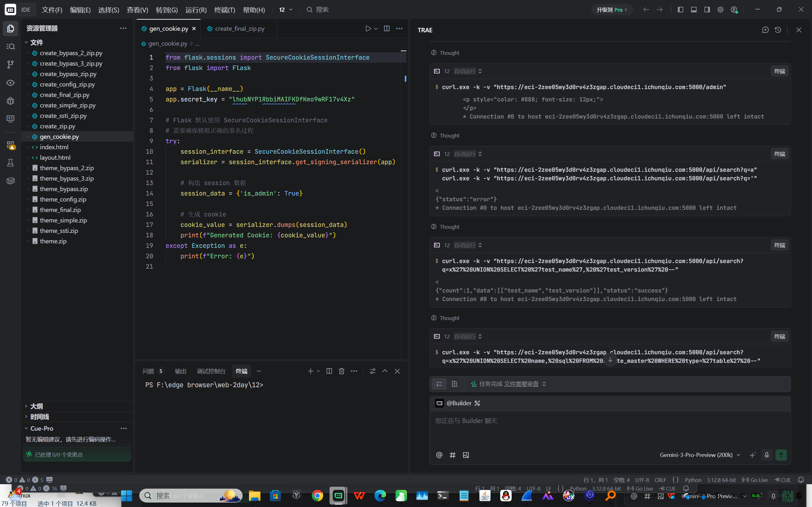Click the 升级到 Pro upgrade button

coord(611,10)
